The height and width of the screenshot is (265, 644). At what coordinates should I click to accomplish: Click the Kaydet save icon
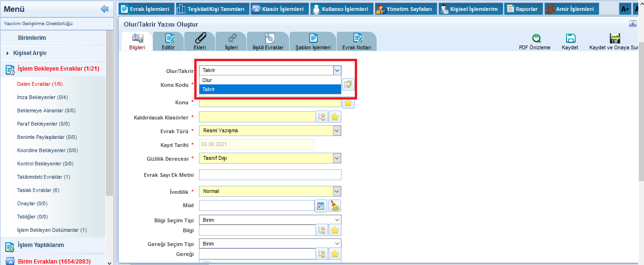570,39
